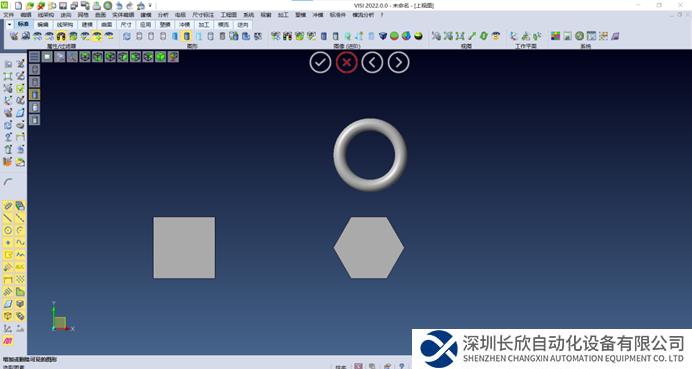
Task: Create a new file from quick access bar
Action: tap(18, 6)
